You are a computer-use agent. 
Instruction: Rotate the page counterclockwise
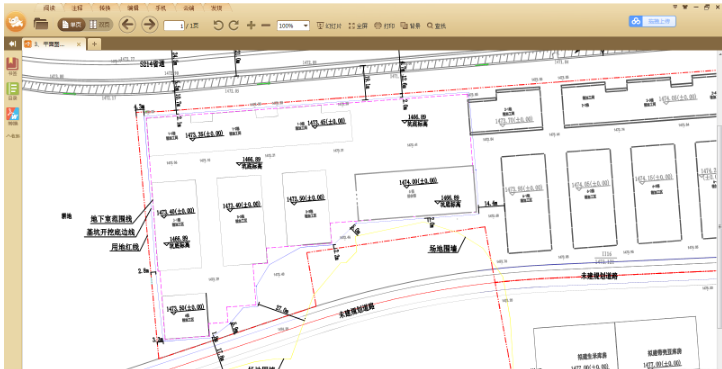(218, 25)
